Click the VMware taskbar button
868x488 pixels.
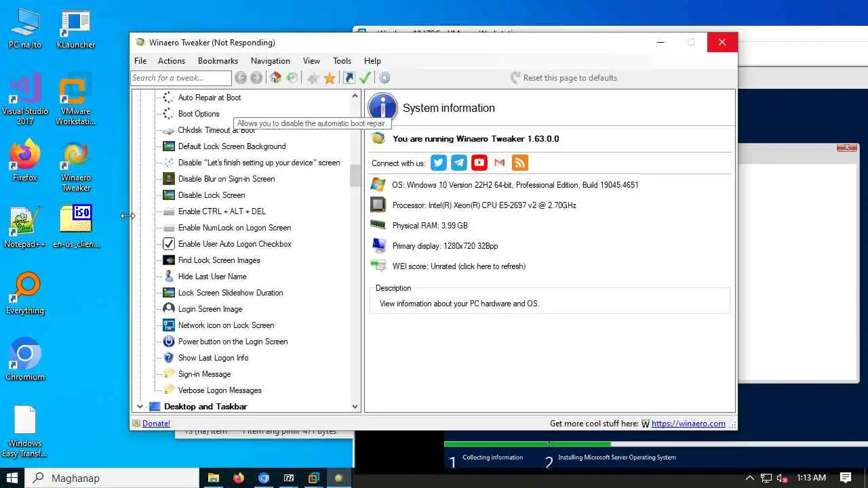(314, 478)
